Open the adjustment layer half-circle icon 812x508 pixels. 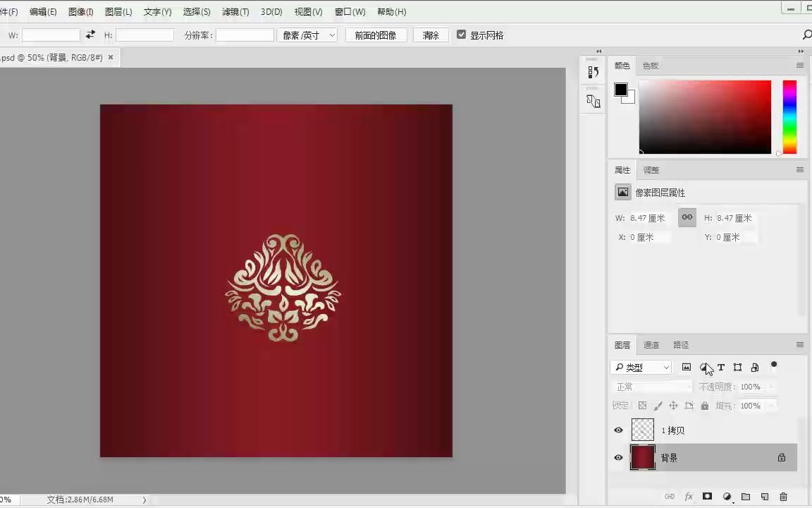[727, 497]
